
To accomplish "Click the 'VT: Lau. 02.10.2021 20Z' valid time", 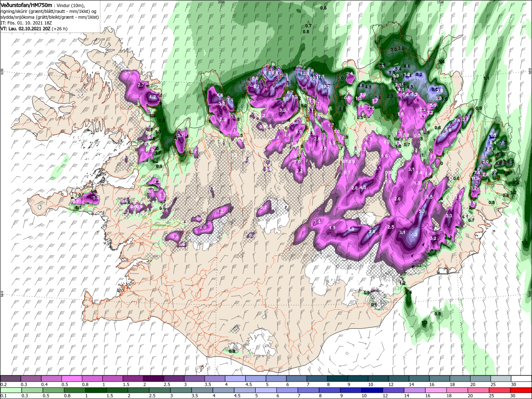I will click(x=25, y=29).
